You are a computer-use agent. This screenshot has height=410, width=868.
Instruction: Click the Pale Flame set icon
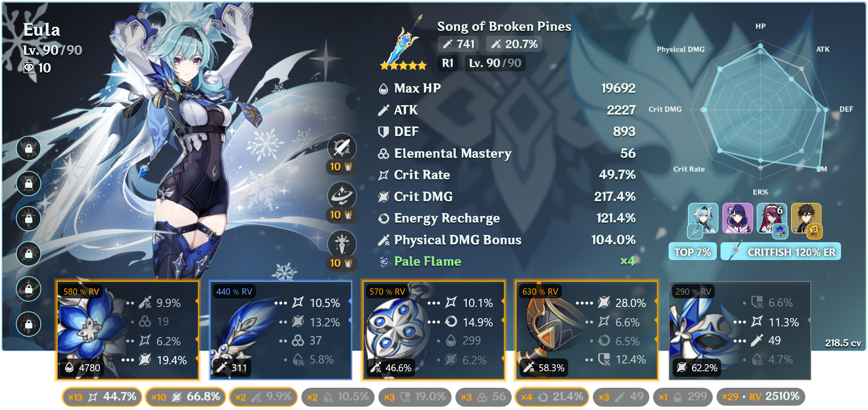pyautogui.click(x=383, y=262)
